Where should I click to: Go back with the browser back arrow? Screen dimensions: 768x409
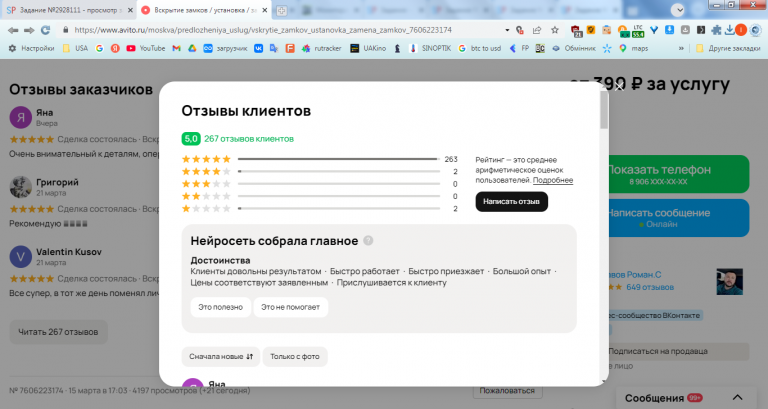13,30
